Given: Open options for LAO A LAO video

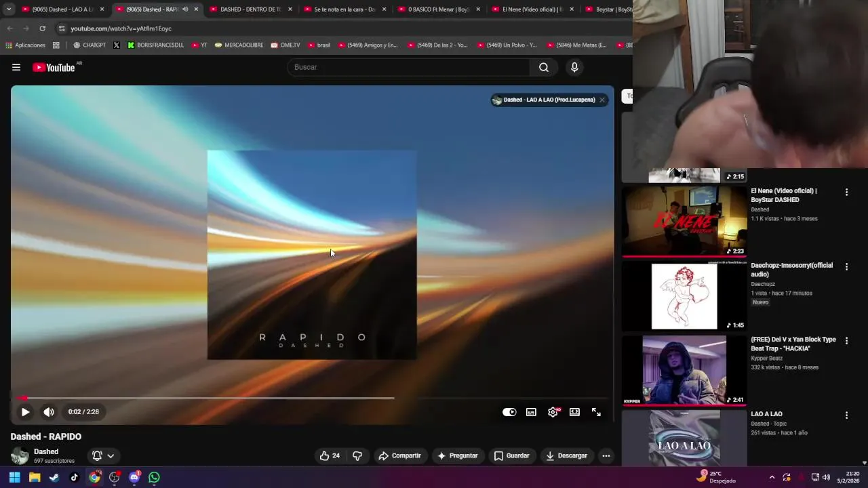Looking at the screenshot, I should coord(846,415).
